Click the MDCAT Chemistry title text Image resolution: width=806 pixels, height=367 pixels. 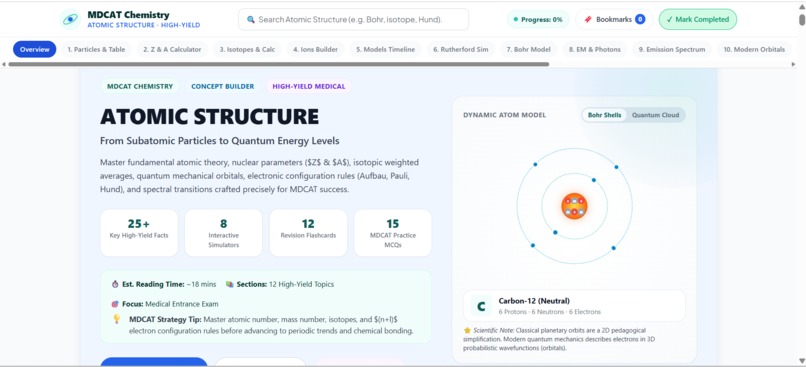click(128, 15)
